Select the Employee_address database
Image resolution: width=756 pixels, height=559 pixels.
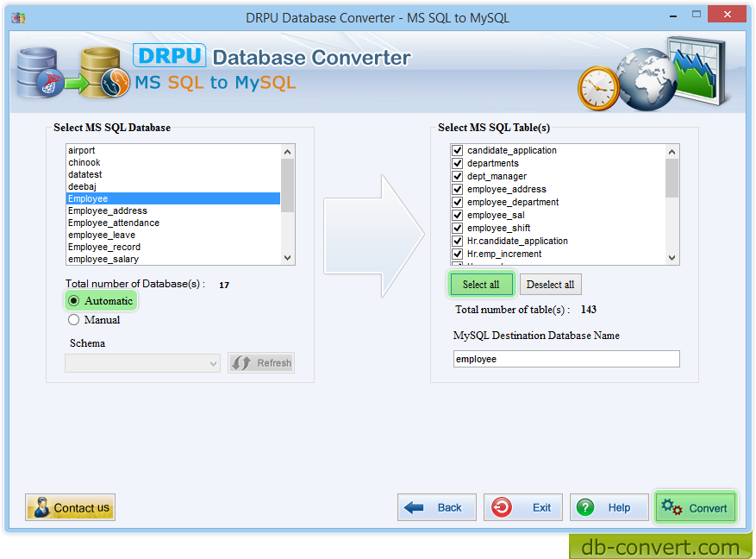(x=172, y=210)
